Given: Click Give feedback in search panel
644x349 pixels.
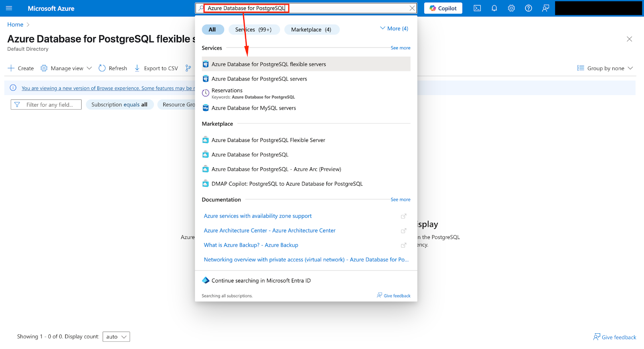Looking at the screenshot, I should [x=394, y=295].
